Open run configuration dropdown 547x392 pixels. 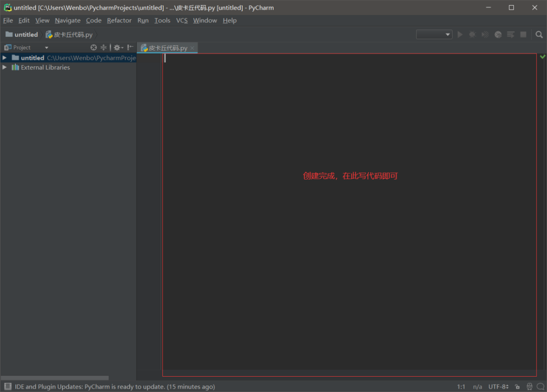[x=434, y=34]
